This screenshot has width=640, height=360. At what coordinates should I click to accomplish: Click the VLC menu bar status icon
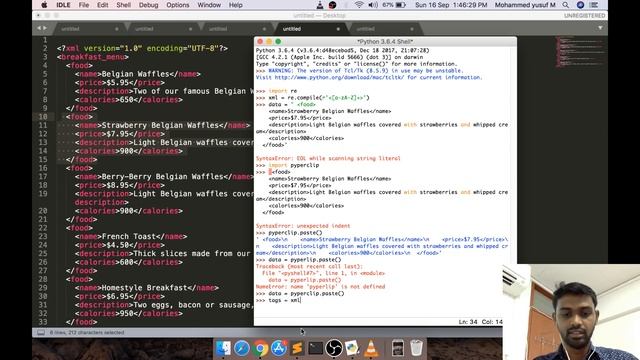click(320, 5)
